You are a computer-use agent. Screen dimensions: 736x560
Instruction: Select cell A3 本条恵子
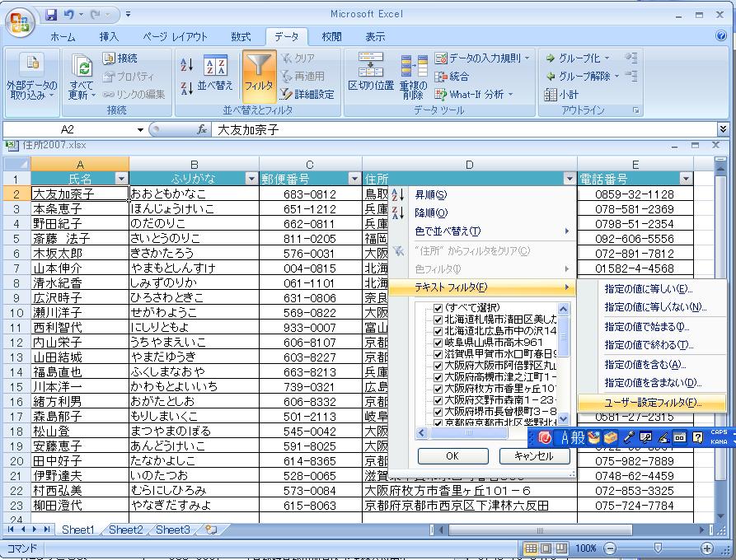click(x=80, y=208)
